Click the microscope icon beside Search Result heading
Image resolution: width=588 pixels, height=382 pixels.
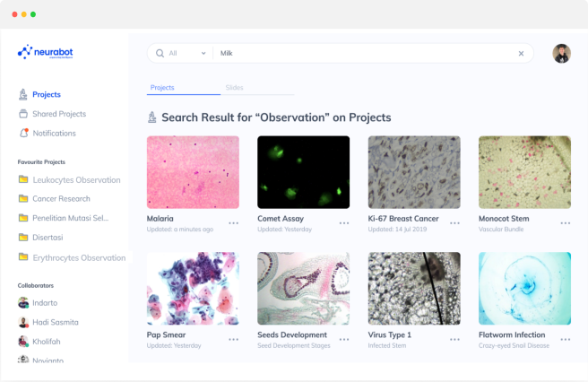pyautogui.click(x=151, y=117)
